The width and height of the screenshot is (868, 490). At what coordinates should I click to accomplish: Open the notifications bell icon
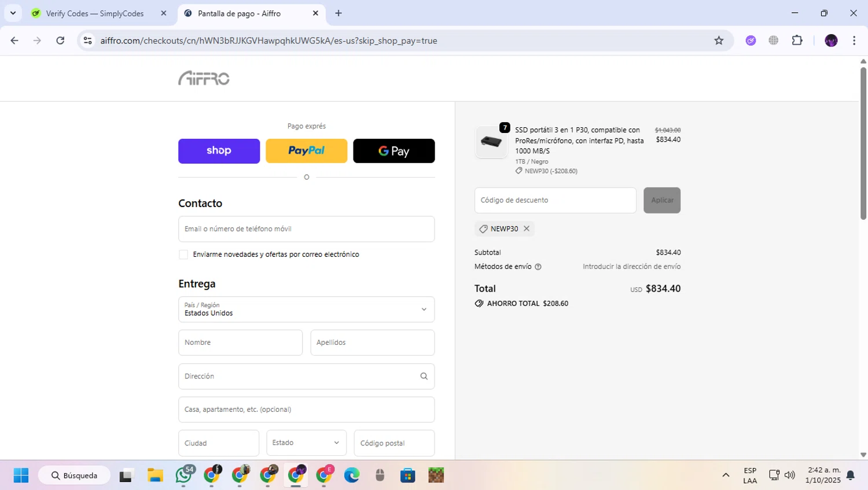[x=851, y=476]
